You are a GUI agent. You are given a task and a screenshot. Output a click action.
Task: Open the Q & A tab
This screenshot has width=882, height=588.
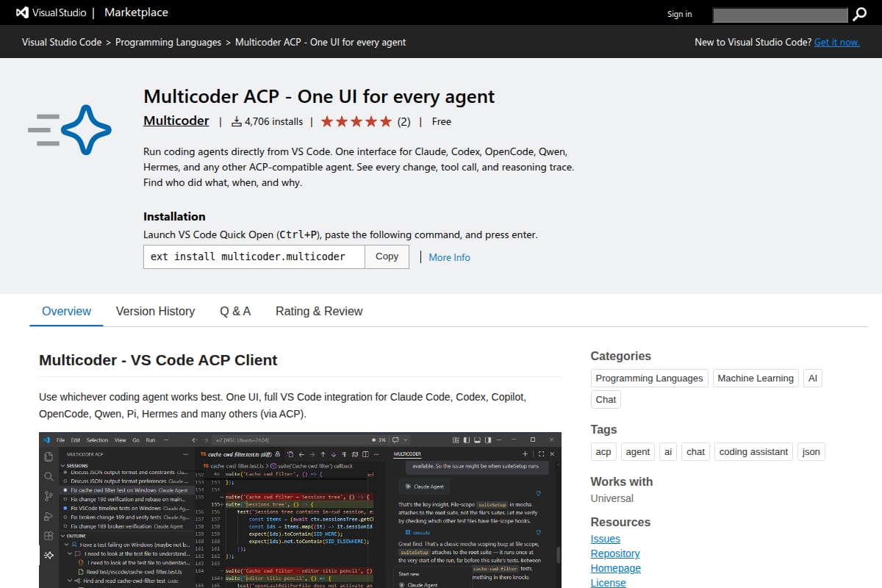(x=235, y=311)
